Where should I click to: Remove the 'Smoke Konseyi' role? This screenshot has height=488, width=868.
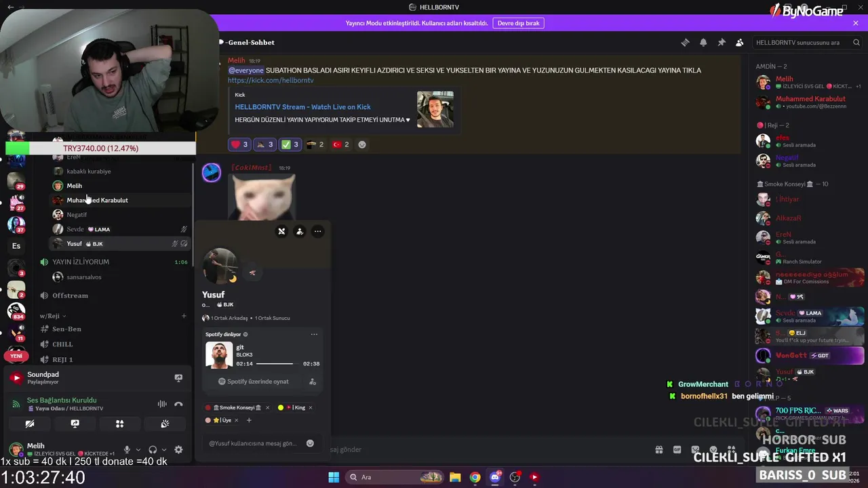[x=267, y=407]
